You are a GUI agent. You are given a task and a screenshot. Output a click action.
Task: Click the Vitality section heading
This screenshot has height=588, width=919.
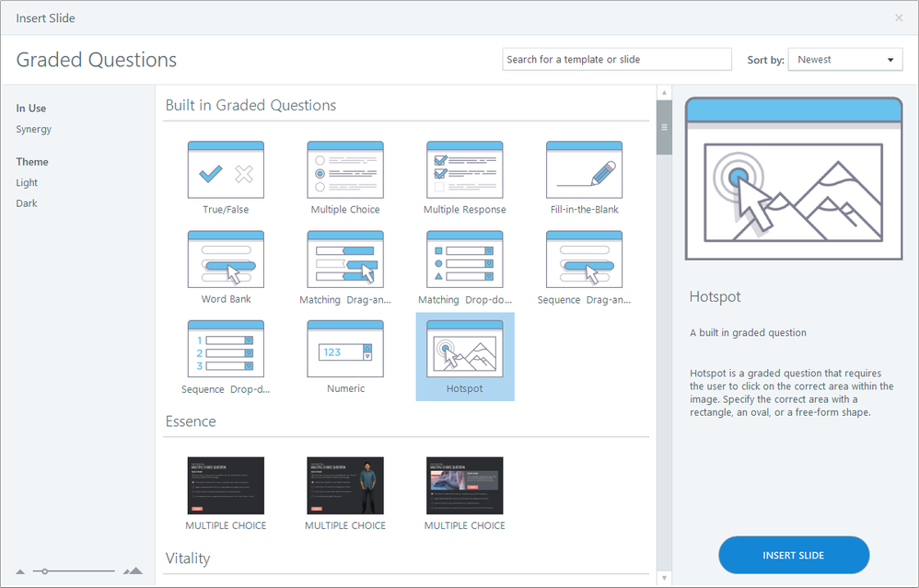click(x=188, y=559)
